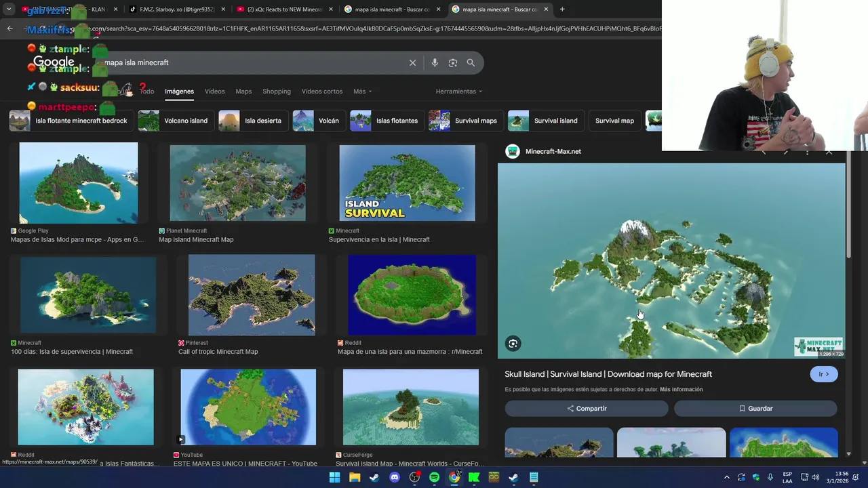Close the TikTok F.M.Z. Starboy tab
Viewport: 868px width, 488px height.
(x=223, y=9)
